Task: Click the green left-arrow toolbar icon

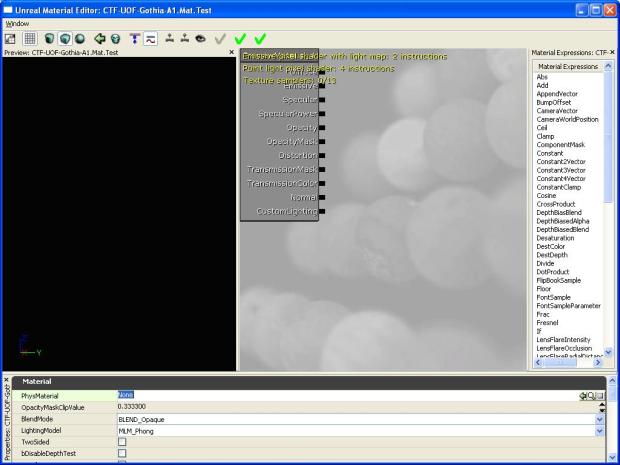Action: pos(100,38)
